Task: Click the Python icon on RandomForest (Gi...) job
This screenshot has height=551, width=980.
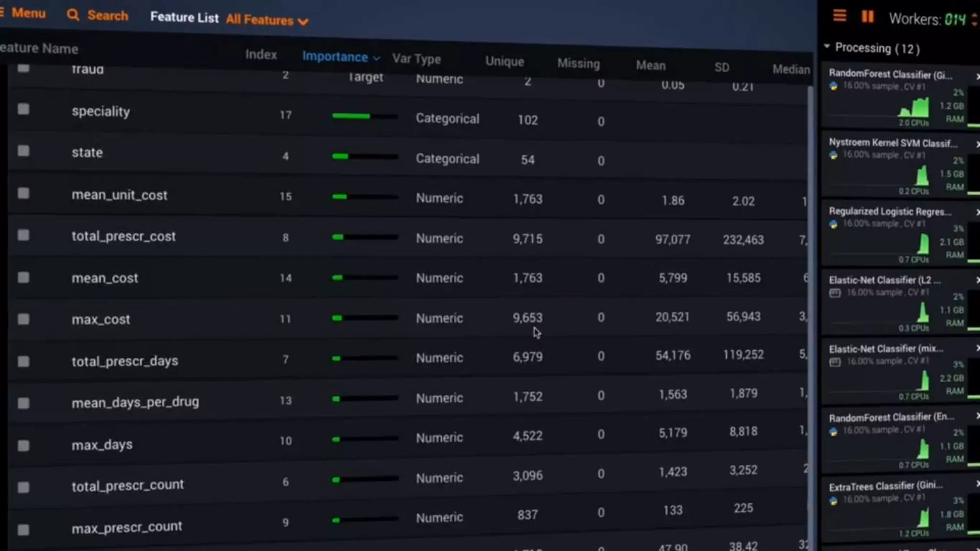Action: coord(834,86)
